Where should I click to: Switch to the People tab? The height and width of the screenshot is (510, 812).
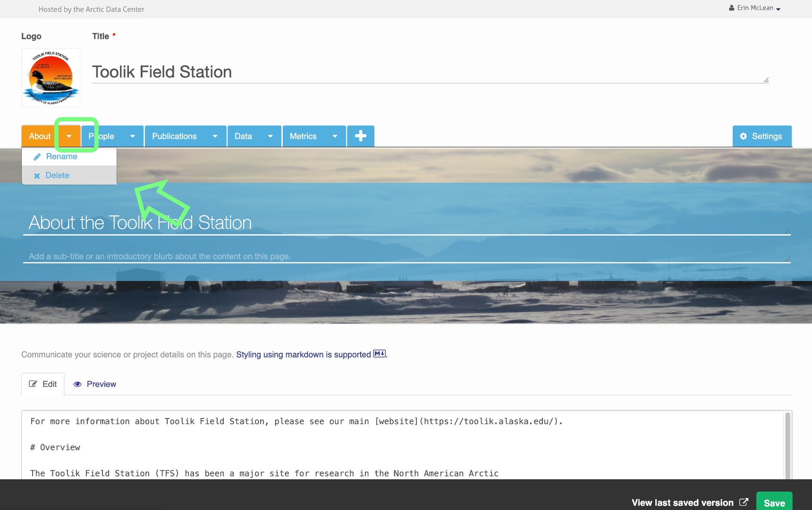[x=101, y=136]
